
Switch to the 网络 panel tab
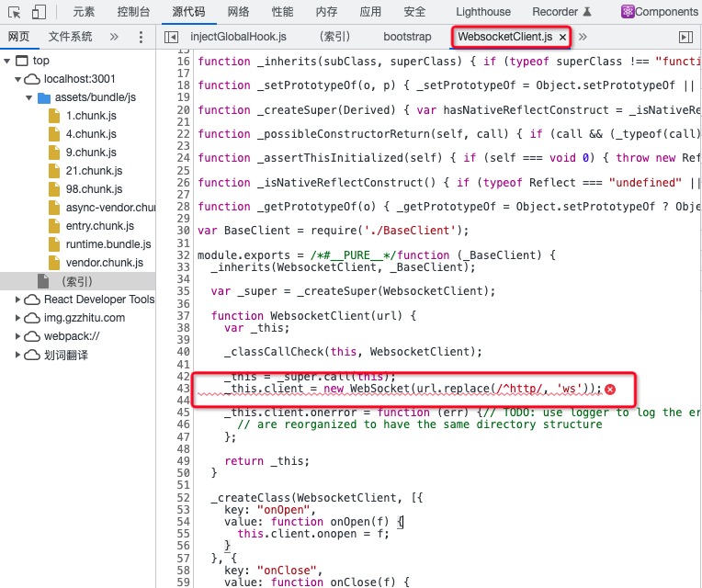[238, 12]
